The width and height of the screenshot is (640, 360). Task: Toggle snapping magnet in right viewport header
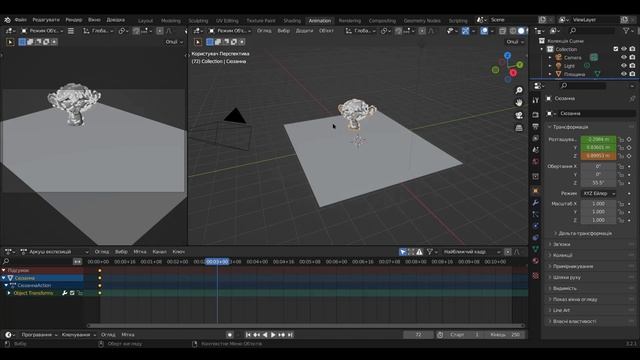click(x=399, y=31)
